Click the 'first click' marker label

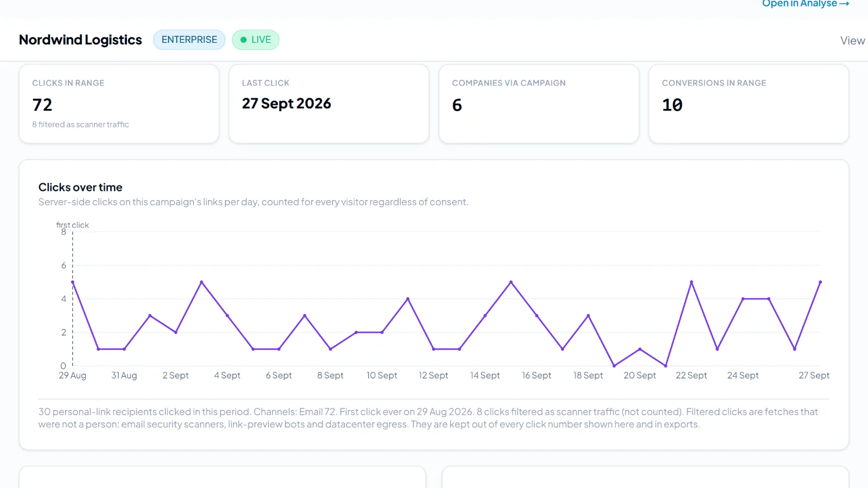[x=72, y=224]
